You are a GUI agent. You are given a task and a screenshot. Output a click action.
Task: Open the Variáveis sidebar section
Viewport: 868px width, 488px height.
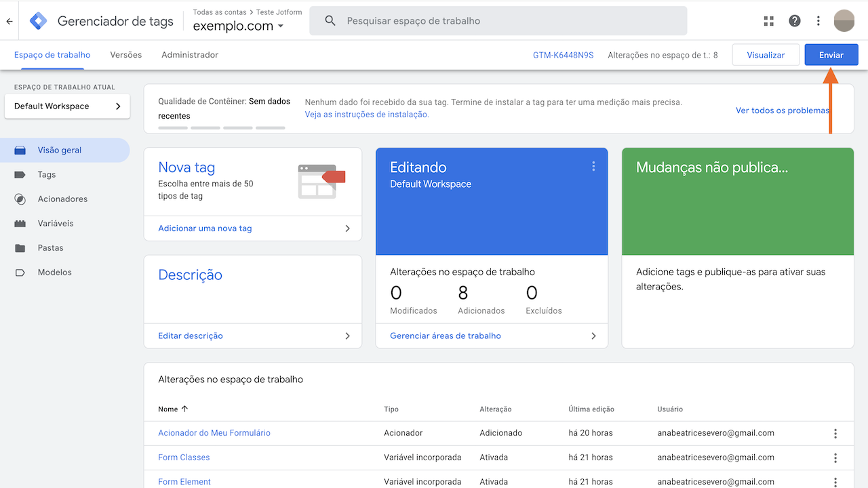click(x=57, y=223)
